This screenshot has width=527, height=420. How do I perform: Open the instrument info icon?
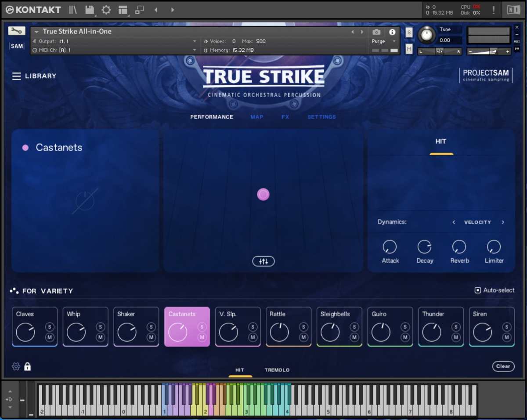pos(392,32)
